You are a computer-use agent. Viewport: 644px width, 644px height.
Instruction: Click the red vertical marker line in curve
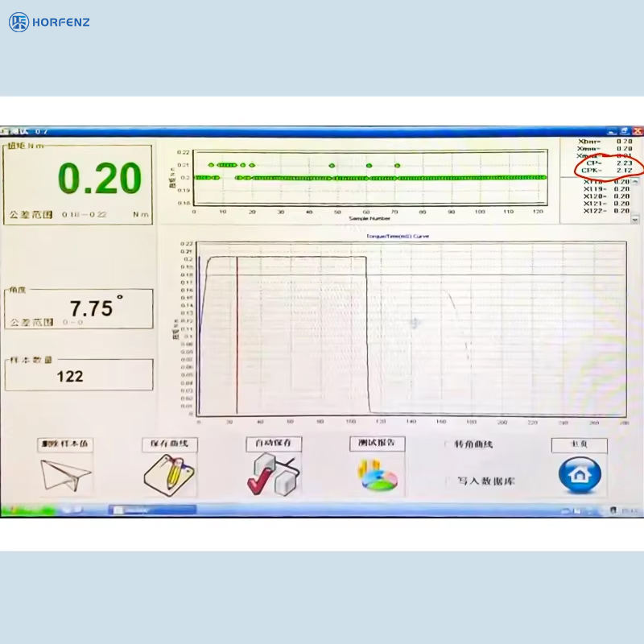coord(237,336)
